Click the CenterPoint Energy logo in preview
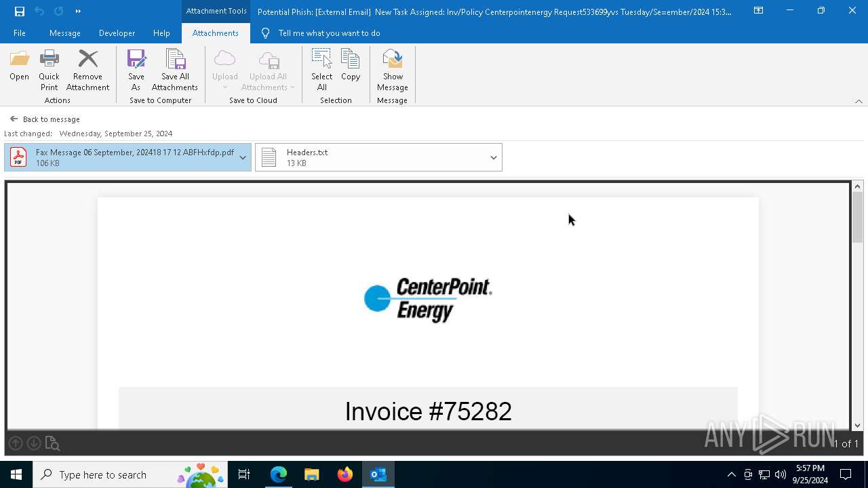 point(428,299)
